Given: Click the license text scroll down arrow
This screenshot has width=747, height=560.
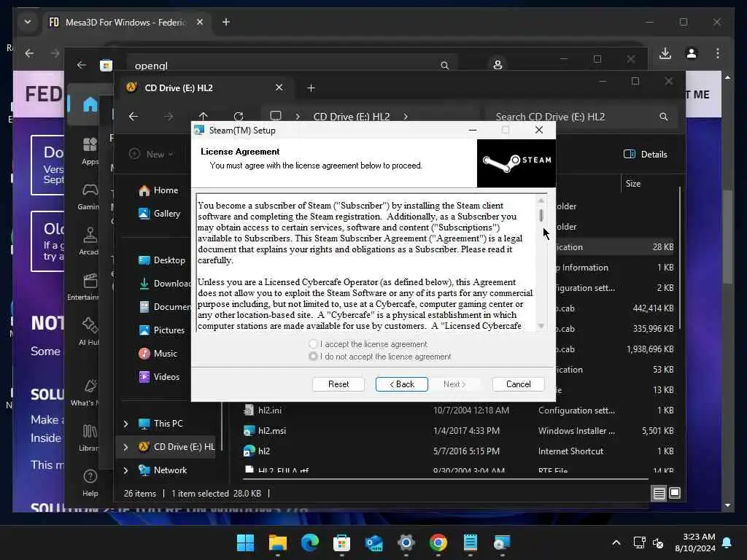Looking at the screenshot, I should point(541,326).
